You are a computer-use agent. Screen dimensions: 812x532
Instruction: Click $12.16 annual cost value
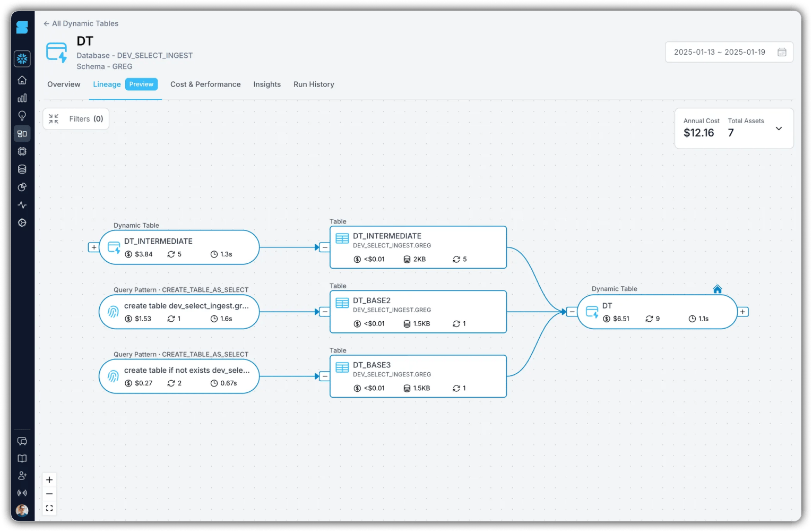(x=698, y=133)
